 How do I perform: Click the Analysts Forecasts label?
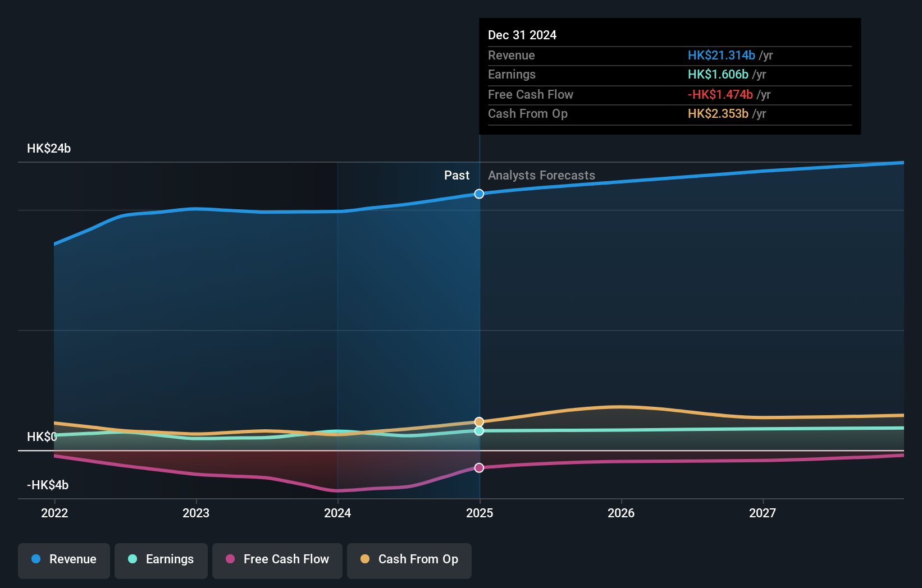(541, 175)
